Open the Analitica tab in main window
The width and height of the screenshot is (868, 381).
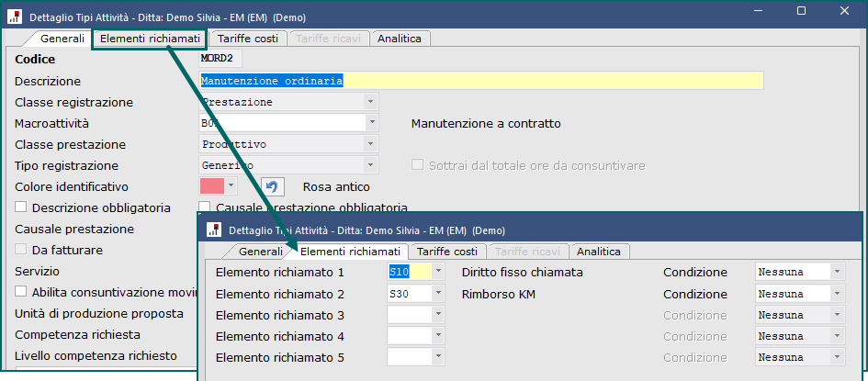(400, 39)
